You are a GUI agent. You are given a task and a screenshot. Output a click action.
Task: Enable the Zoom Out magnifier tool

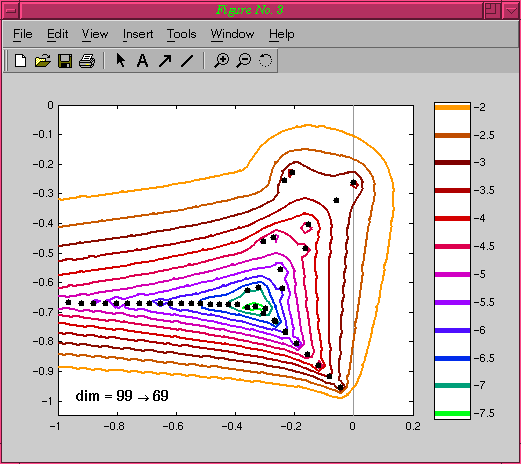(244, 61)
